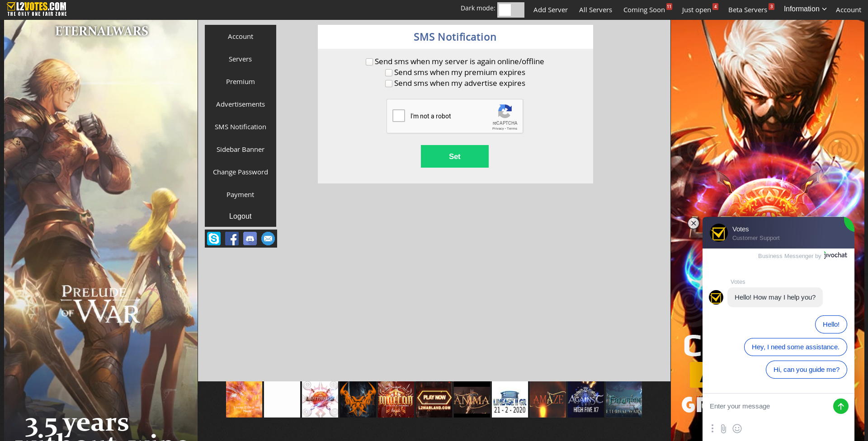Open the Amaze server banner thumbnail

(548, 399)
